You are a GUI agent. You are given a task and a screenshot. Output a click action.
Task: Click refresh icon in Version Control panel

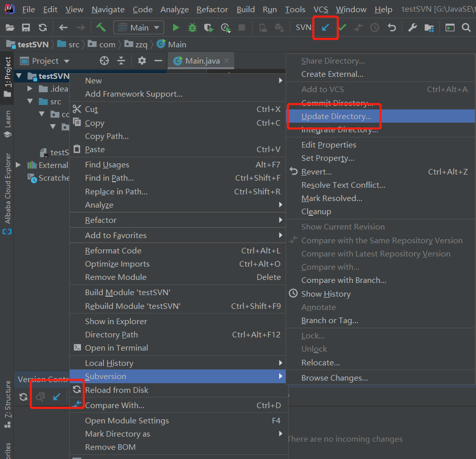point(23,397)
